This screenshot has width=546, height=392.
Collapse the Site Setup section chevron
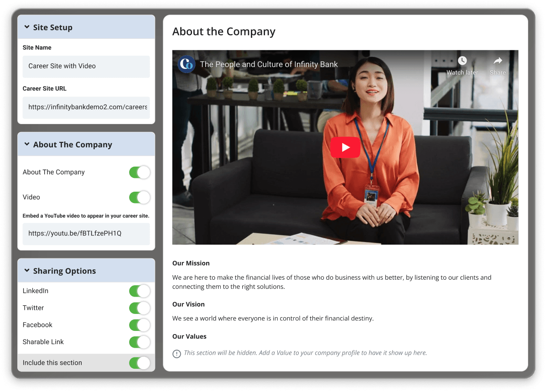click(x=27, y=27)
